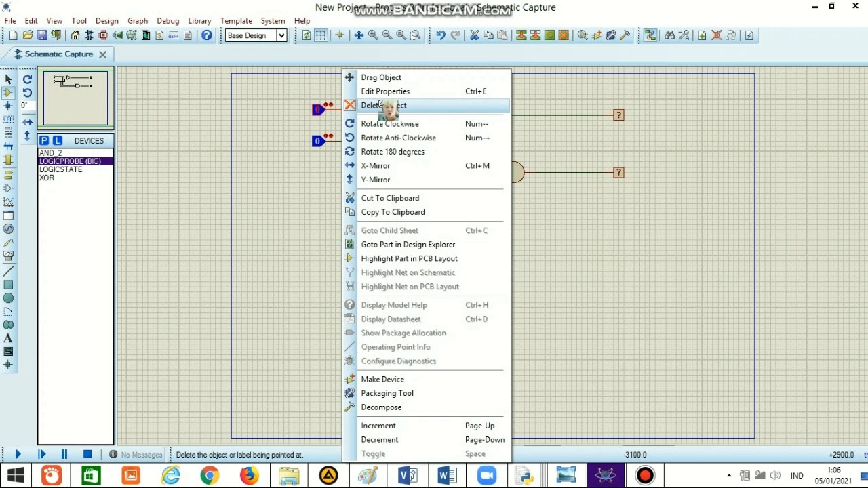The image size is (868, 488).
Task: Open the Graph menu
Action: [x=138, y=21]
